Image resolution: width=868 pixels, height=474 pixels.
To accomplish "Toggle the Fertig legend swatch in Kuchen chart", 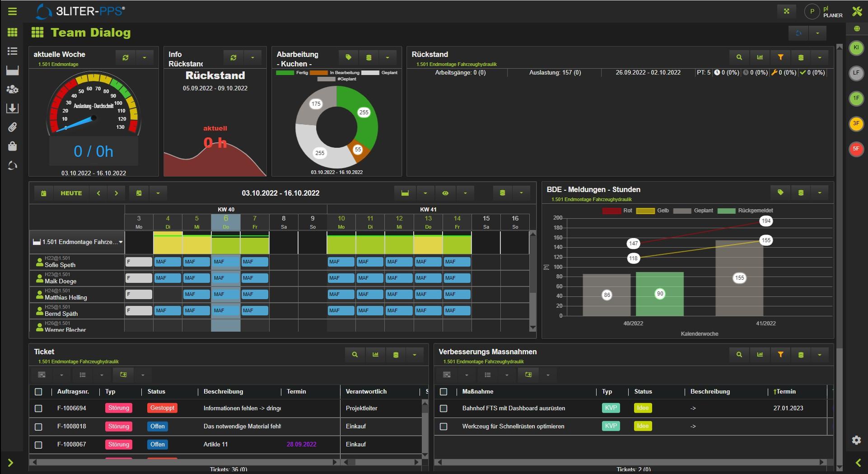I will coord(285,72).
